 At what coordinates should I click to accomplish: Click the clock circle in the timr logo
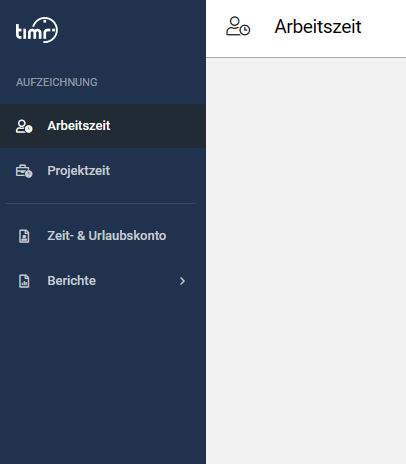tap(46, 29)
